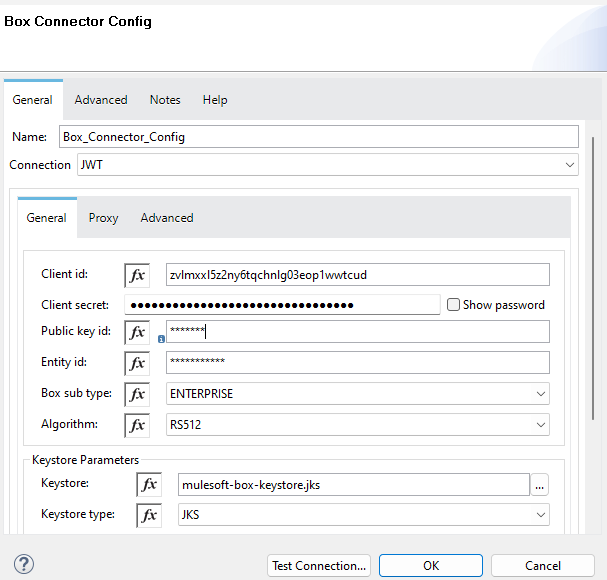Confirm the configuration with OK
Viewport: 607px width, 580px height.
431,566
